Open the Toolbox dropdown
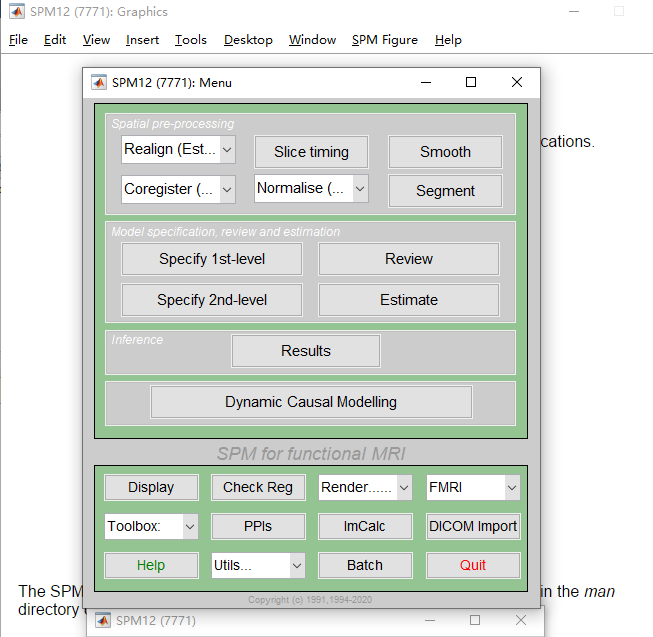 (x=151, y=527)
